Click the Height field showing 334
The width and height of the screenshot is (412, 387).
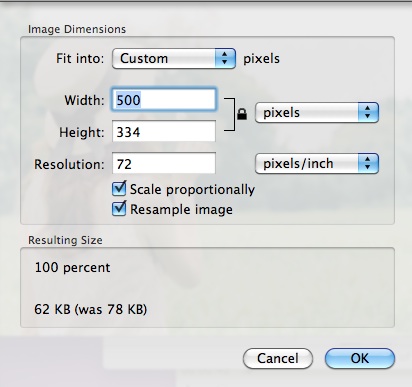[x=164, y=132]
